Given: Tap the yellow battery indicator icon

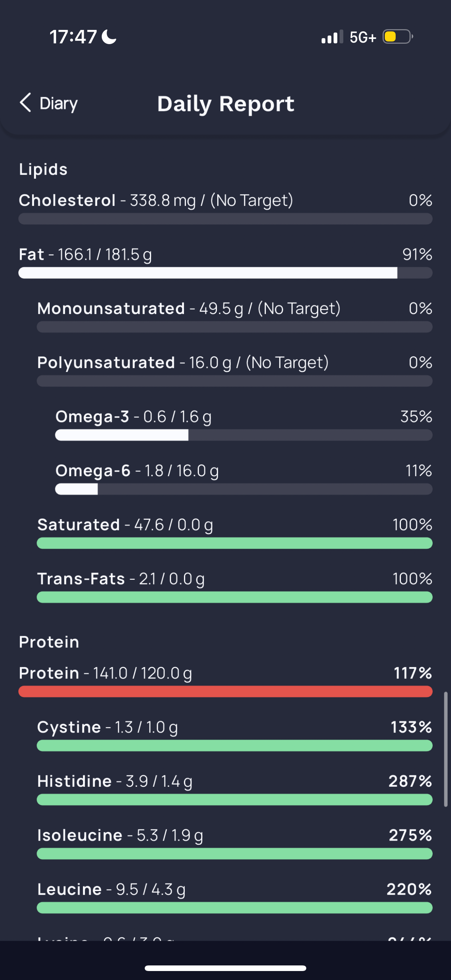Looking at the screenshot, I should (x=398, y=37).
